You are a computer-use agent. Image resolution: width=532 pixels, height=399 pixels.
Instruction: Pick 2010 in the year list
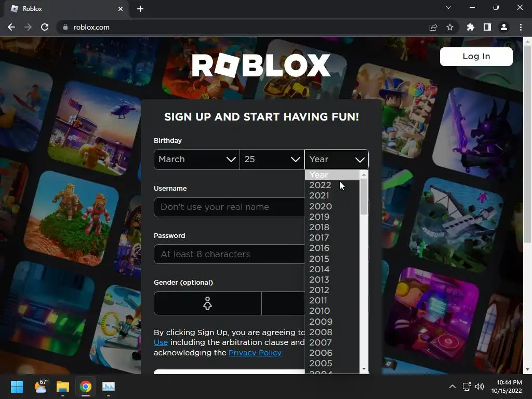pyautogui.click(x=332, y=311)
